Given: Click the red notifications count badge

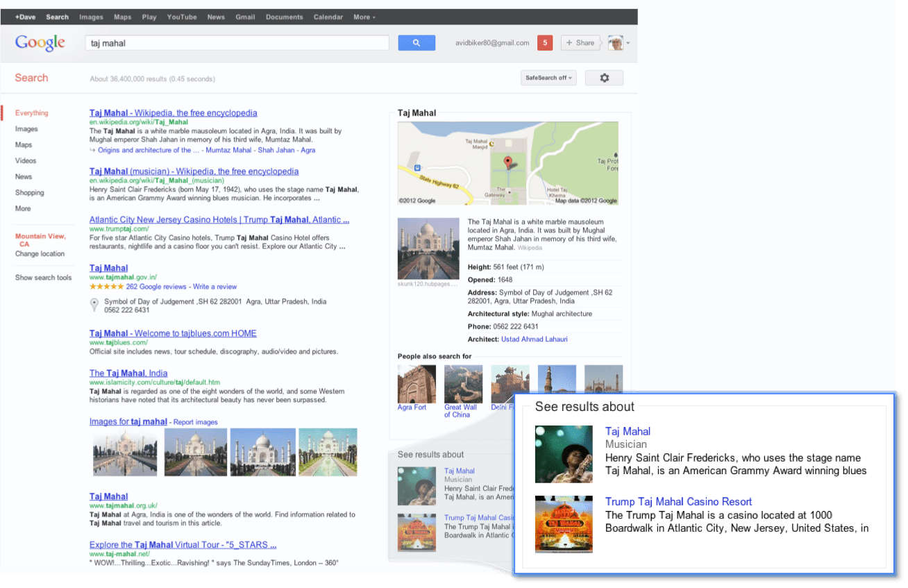Looking at the screenshot, I should 545,43.
